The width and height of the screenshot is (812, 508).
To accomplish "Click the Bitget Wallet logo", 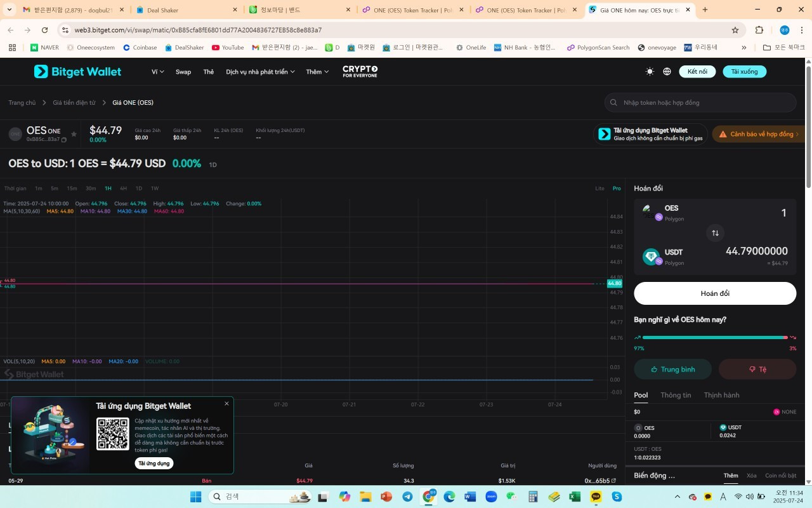I will (x=77, y=72).
